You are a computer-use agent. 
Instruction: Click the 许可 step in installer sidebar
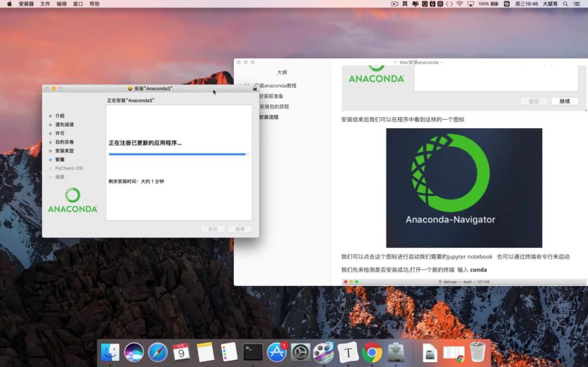click(59, 133)
